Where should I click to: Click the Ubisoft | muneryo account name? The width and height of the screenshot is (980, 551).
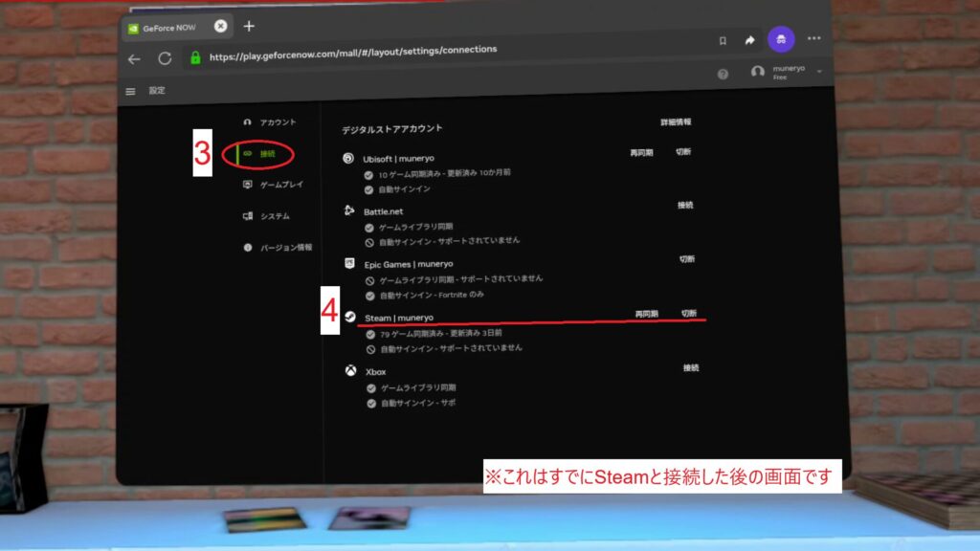pos(398,159)
